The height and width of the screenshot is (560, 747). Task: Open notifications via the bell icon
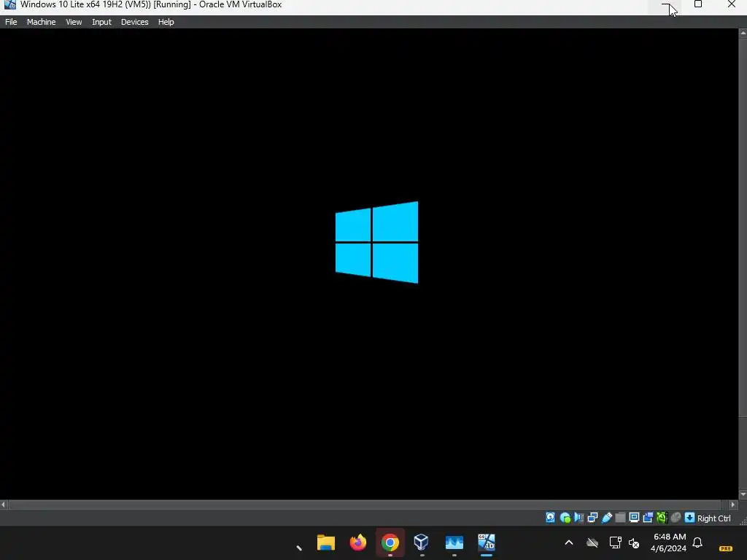(697, 542)
